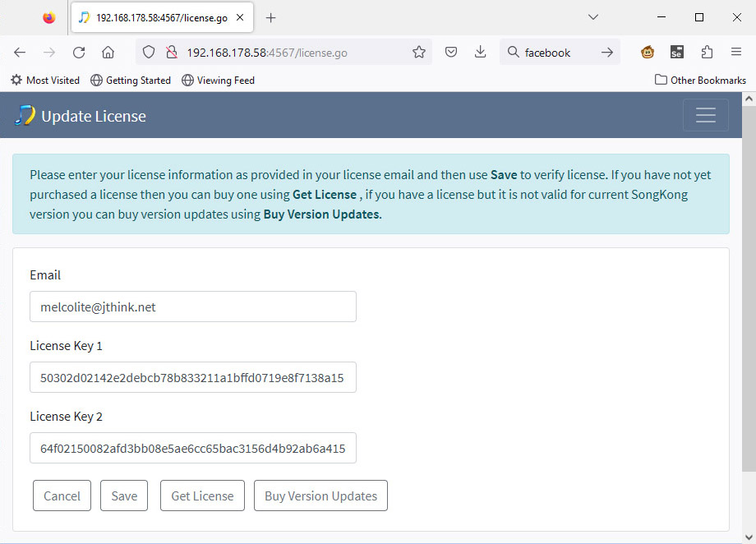
Task: Close the license.go browser tab
Action: point(240,18)
